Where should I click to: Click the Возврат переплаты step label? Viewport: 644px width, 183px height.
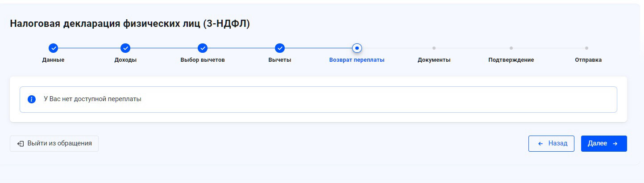coord(357,60)
